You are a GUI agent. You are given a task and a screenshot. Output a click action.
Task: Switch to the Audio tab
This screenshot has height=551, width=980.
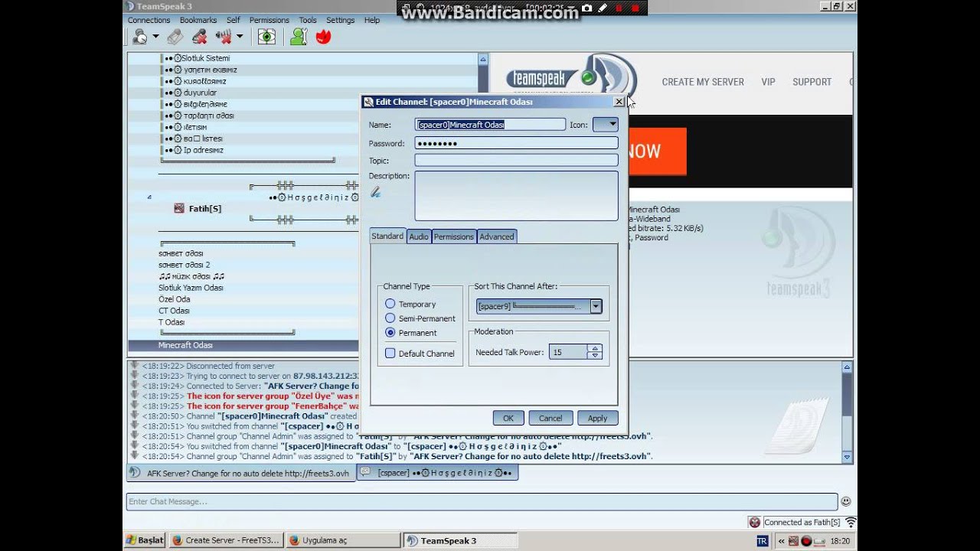tap(419, 236)
